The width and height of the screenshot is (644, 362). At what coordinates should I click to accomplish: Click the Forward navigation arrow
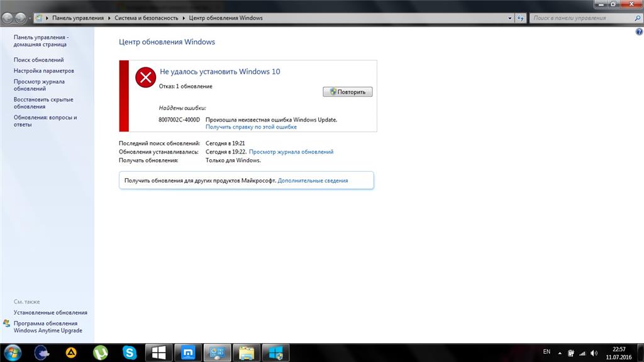pyautogui.click(x=21, y=18)
